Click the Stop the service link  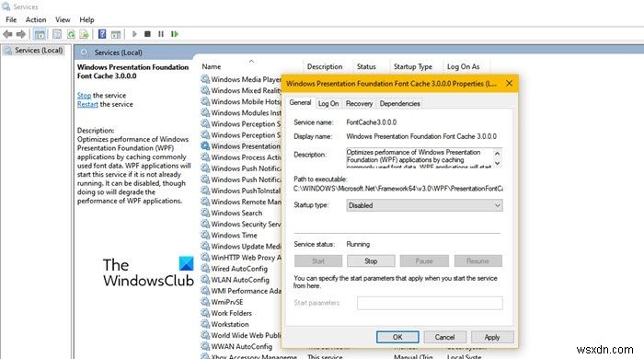[x=85, y=96]
